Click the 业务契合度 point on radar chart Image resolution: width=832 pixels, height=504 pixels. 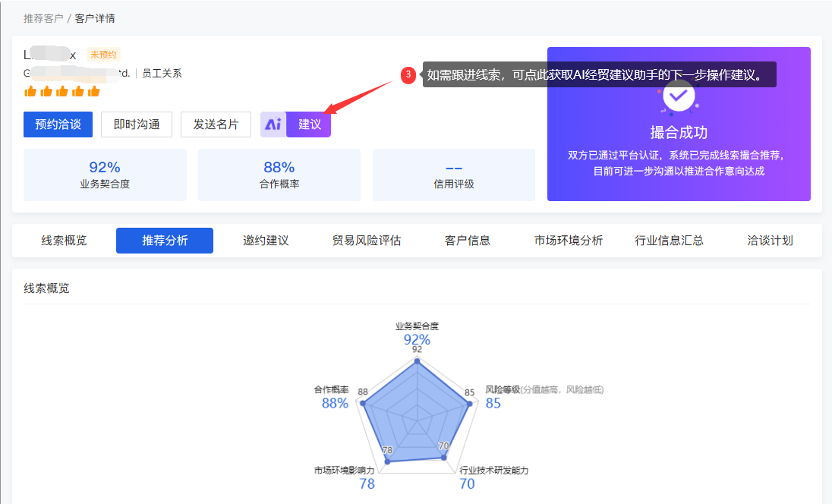click(x=417, y=361)
